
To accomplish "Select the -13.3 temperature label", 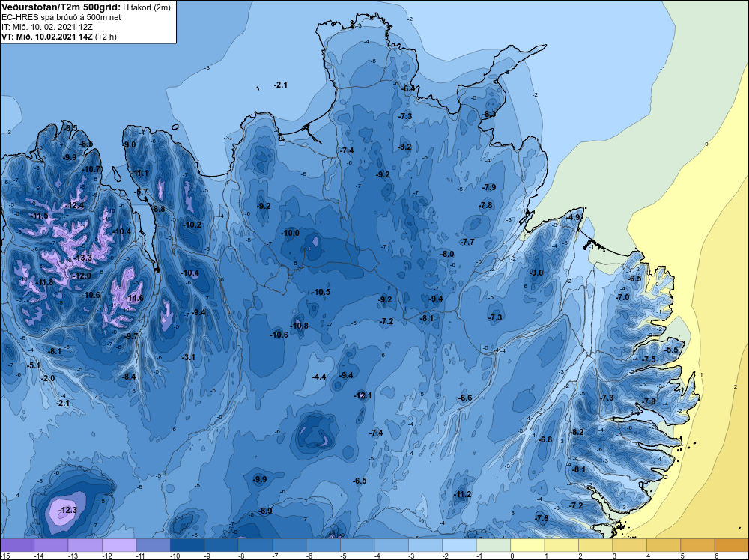I will (x=82, y=258).
